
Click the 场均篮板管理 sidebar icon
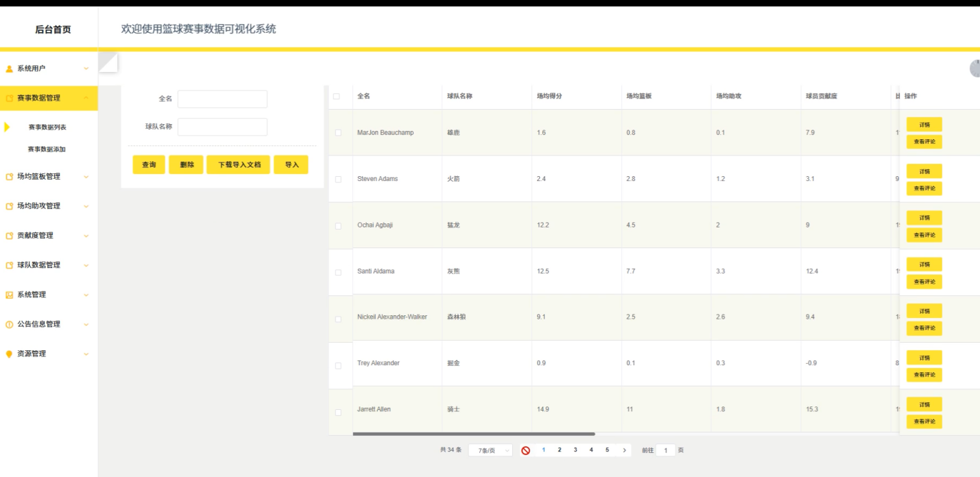pyautogui.click(x=10, y=177)
